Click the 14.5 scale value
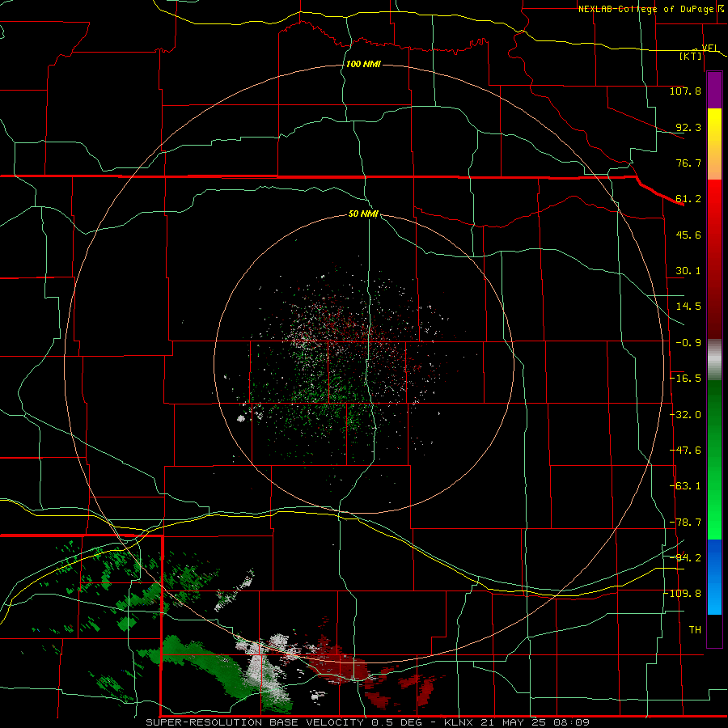This screenshot has height=728, width=728. point(688,307)
